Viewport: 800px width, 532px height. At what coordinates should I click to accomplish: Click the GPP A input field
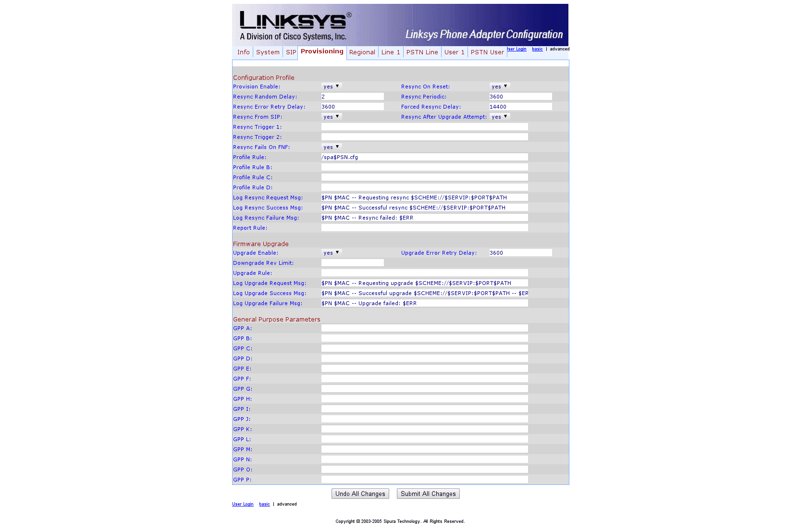(x=425, y=328)
